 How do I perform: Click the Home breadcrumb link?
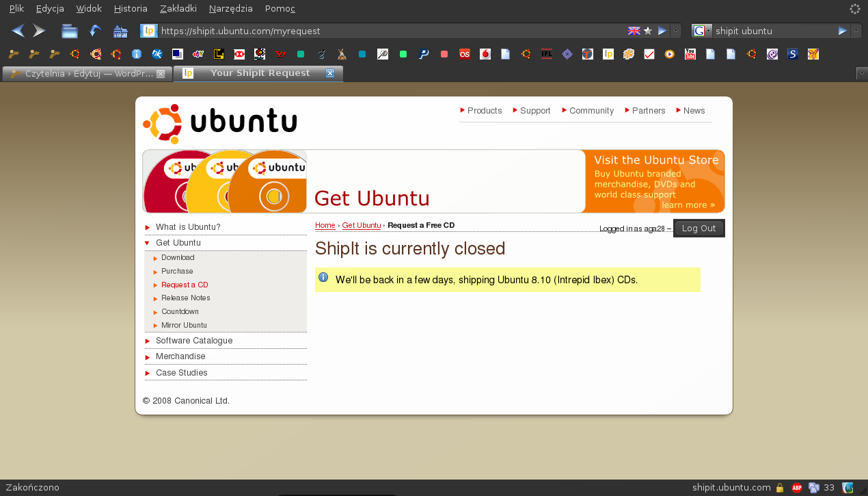(325, 225)
